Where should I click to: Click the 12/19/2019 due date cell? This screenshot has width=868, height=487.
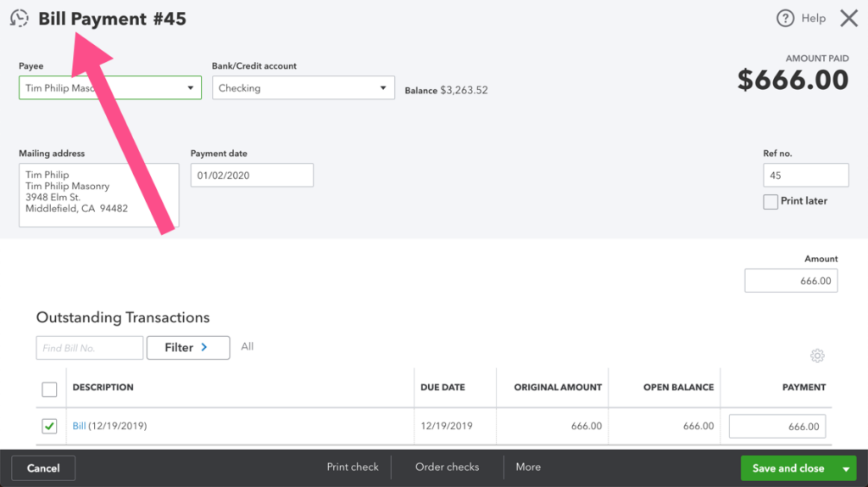click(447, 426)
